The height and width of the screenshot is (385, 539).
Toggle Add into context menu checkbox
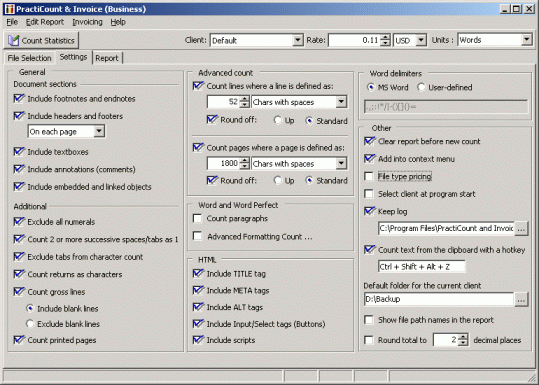[x=369, y=159]
